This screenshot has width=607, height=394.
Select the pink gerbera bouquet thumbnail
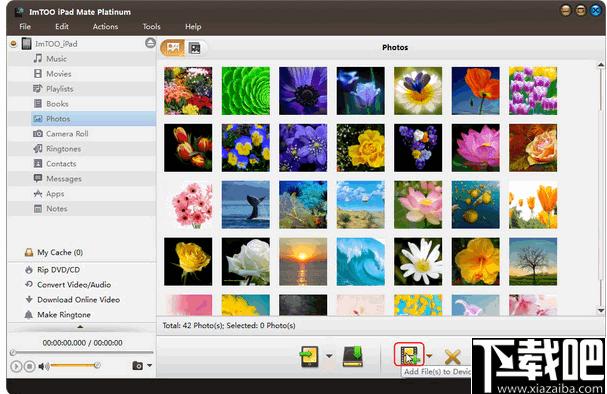click(188, 205)
